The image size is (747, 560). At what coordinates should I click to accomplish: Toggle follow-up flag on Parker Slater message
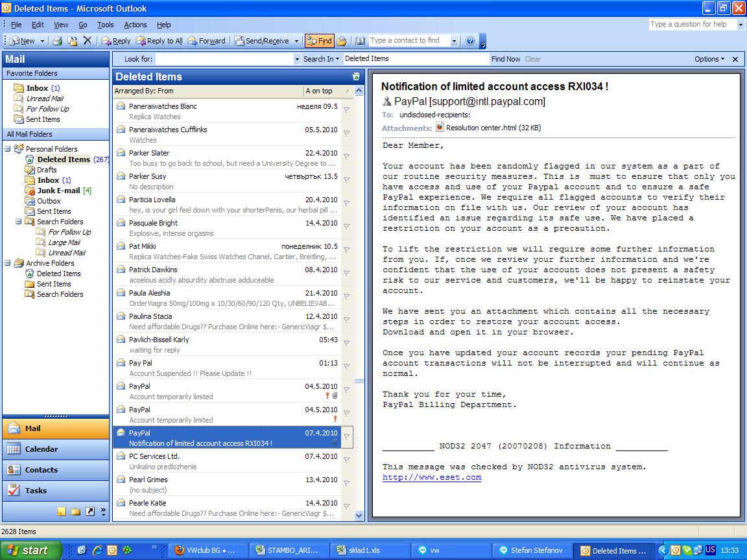click(x=347, y=156)
